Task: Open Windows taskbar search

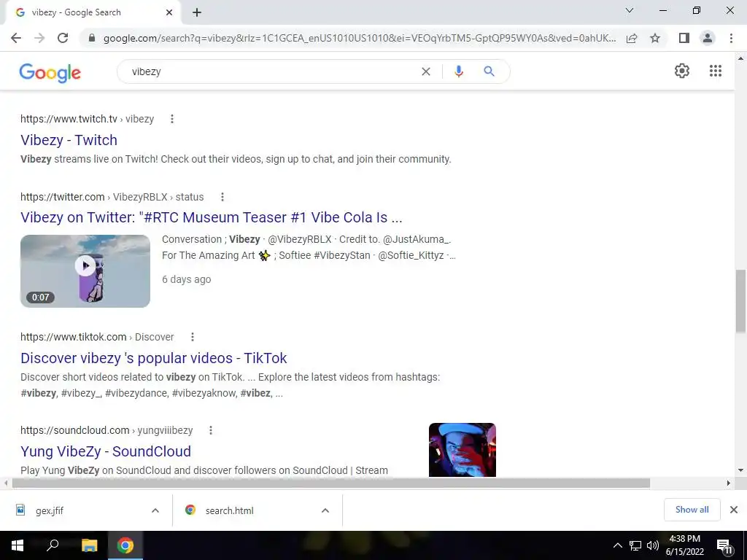Action: click(53, 545)
